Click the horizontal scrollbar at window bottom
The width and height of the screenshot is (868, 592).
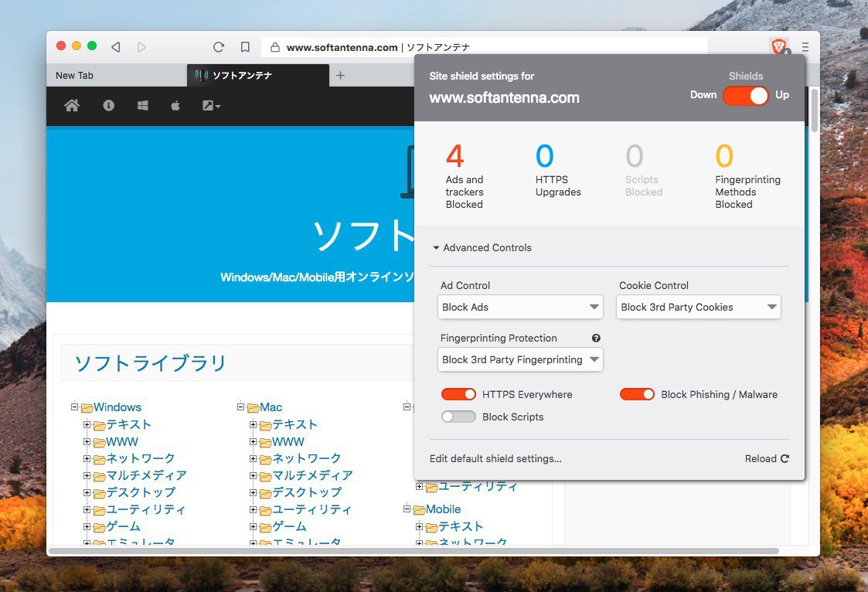414,551
